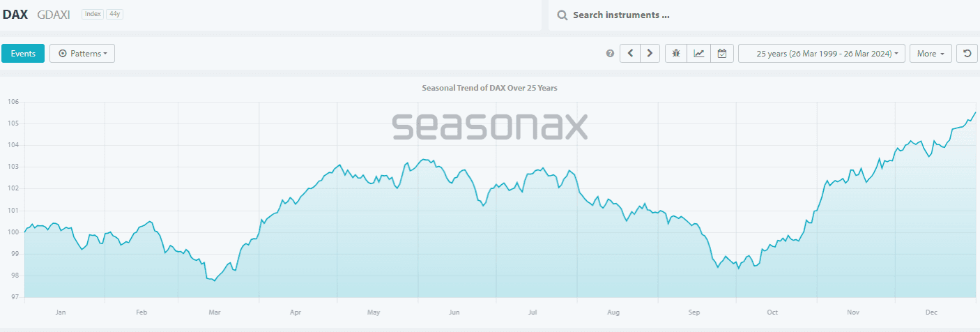
Task: Click the reset/undo arrow icon
Action: coord(967,54)
